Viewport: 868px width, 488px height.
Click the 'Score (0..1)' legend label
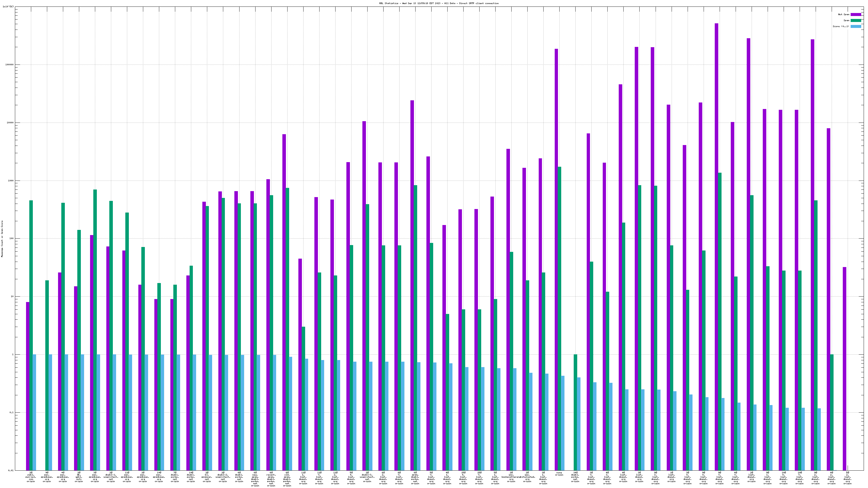pyautogui.click(x=841, y=26)
